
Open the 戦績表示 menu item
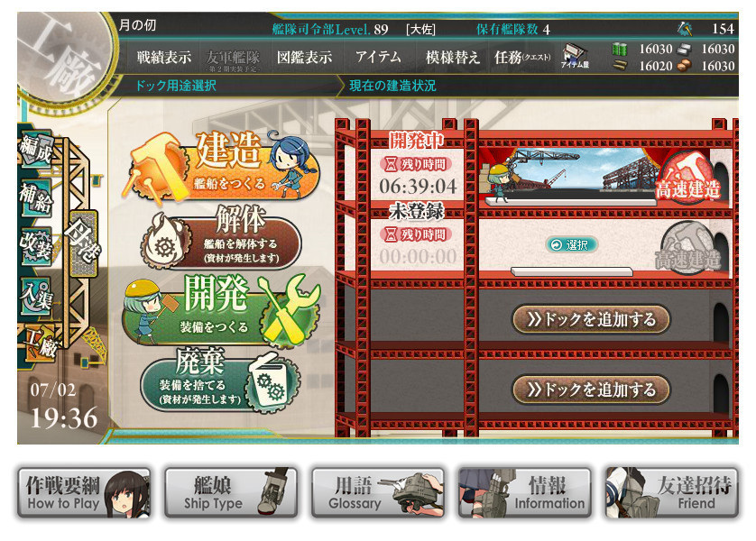[x=164, y=58]
